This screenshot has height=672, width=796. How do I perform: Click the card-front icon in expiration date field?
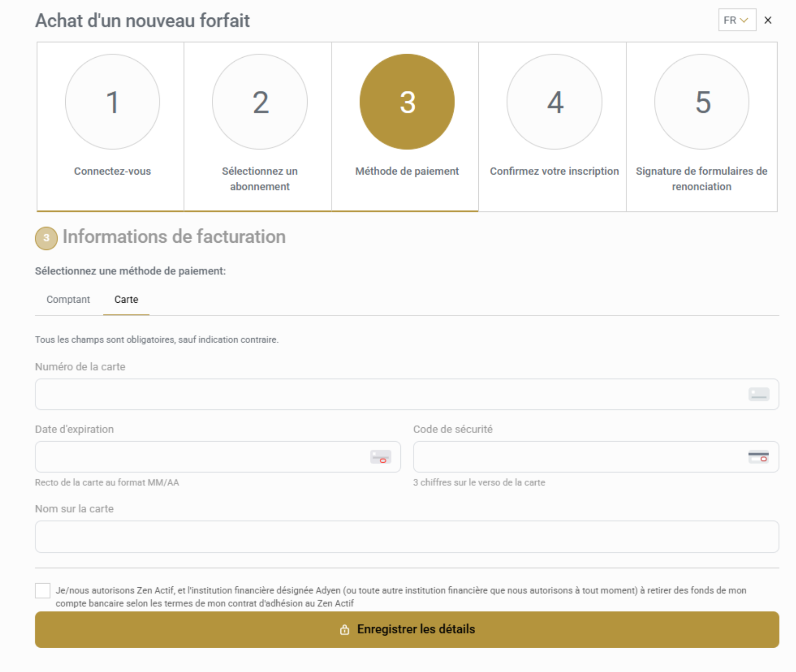[380, 457]
